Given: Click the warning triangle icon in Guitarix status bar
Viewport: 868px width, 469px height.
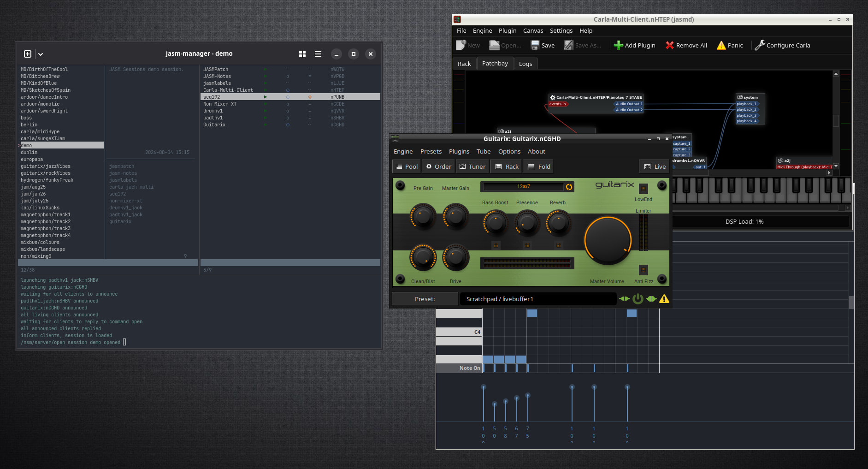Looking at the screenshot, I should (x=664, y=299).
